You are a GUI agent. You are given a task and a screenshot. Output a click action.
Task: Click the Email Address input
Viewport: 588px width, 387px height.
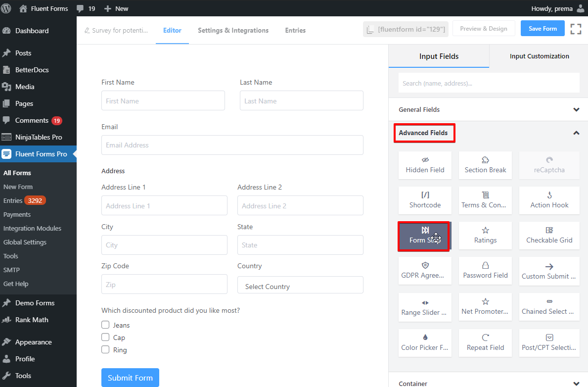(x=232, y=145)
